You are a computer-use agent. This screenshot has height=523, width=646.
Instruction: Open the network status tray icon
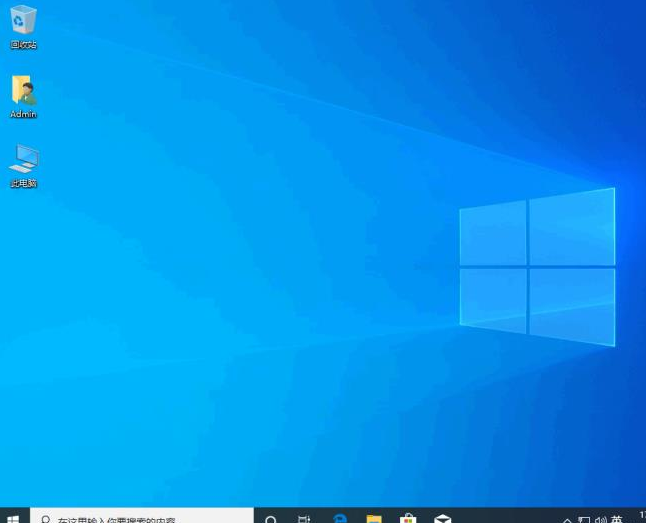pyautogui.click(x=584, y=520)
